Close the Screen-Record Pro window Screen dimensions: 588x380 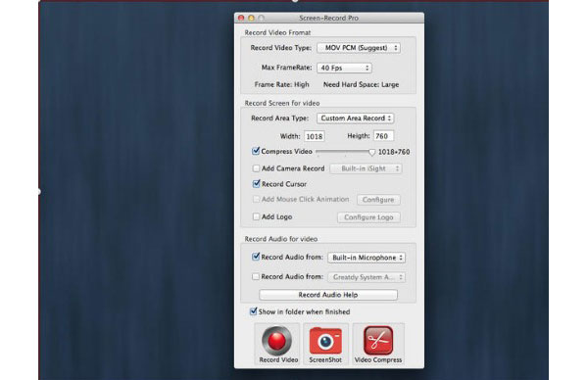pos(241,18)
